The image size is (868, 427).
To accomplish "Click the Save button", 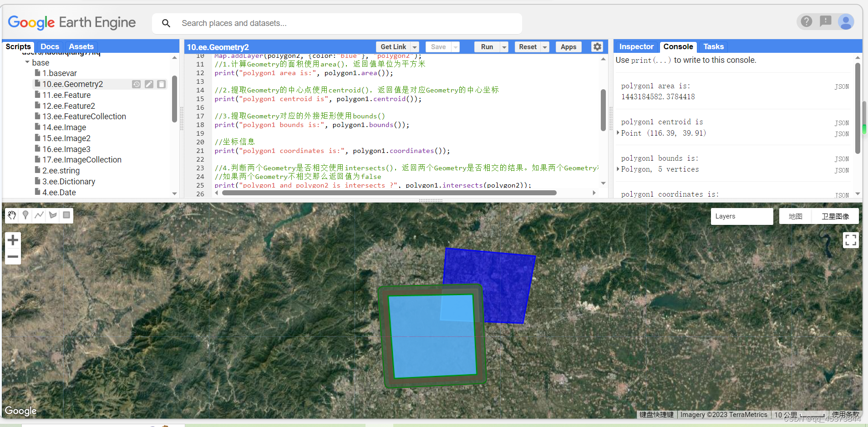I will pyautogui.click(x=438, y=47).
